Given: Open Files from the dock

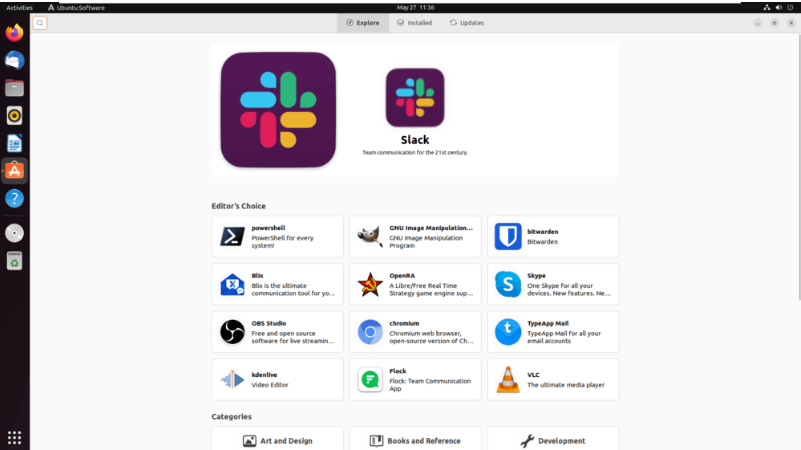Looking at the screenshot, I should pyautogui.click(x=14, y=88).
